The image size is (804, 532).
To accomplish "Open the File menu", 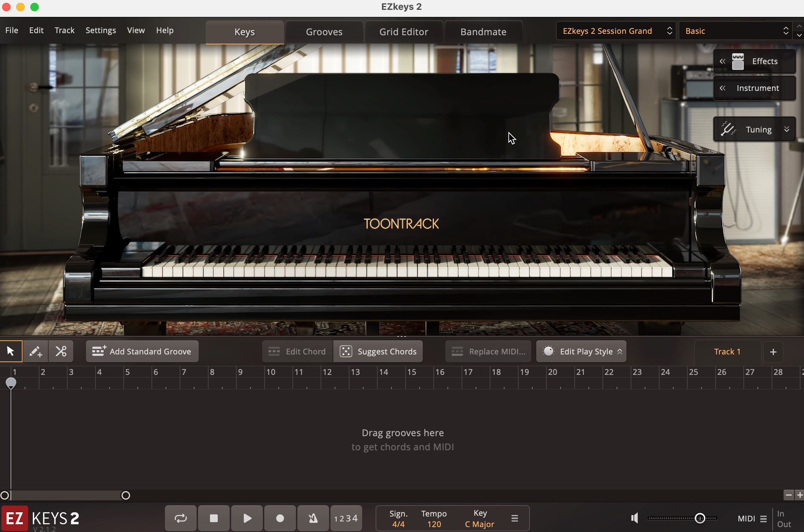I will pyautogui.click(x=12, y=30).
